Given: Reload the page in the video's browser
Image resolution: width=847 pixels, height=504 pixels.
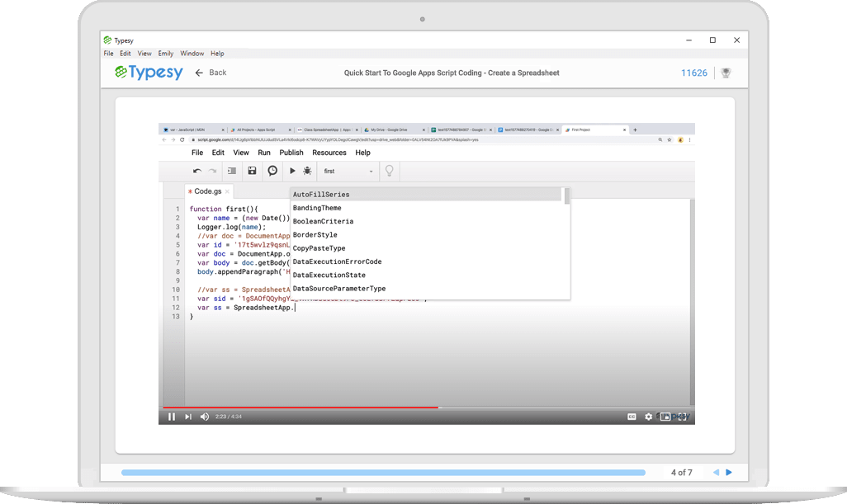Looking at the screenshot, I should 182,139.
